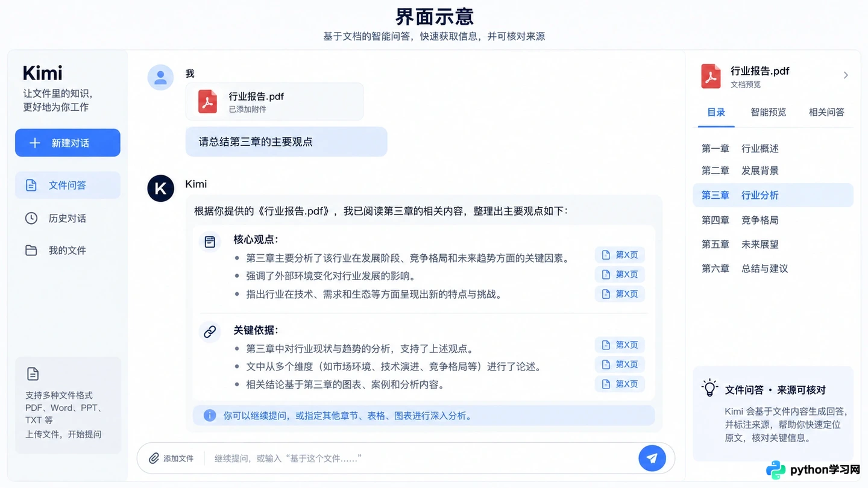
Task: Jump to 第五章 未来展望 in the outline
Action: [x=773, y=244]
